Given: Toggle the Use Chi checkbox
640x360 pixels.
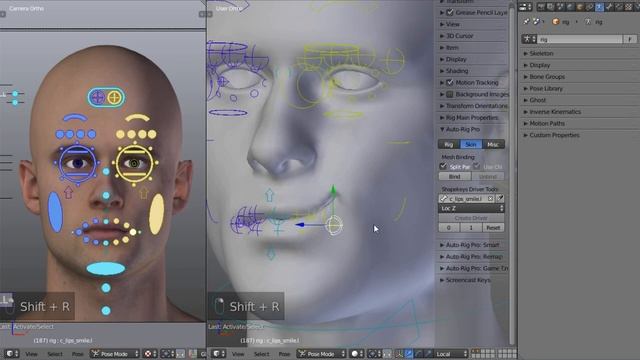Looking at the screenshot, I should coord(477,166).
